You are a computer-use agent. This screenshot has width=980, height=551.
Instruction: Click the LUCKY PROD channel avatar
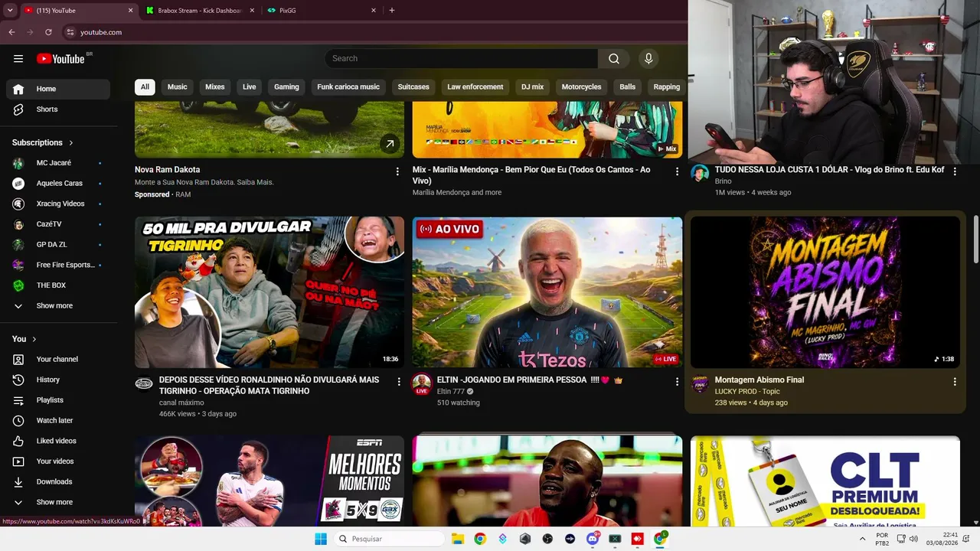tap(700, 383)
